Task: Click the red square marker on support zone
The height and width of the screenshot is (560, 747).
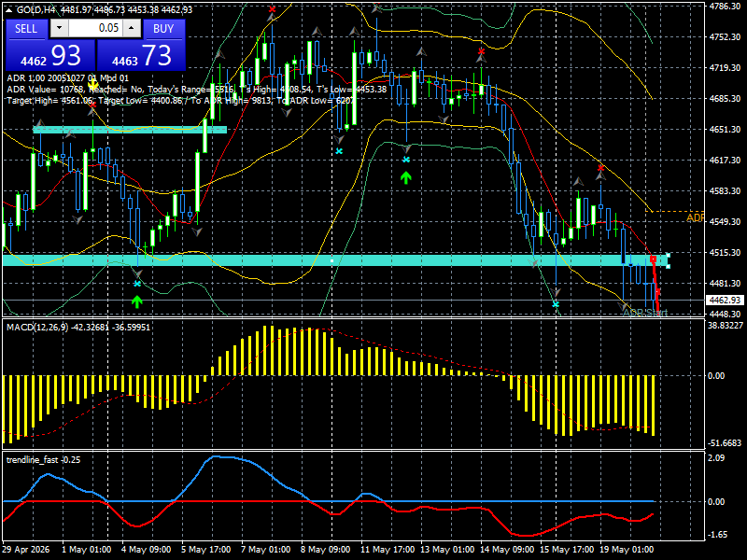Action: click(x=653, y=259)
